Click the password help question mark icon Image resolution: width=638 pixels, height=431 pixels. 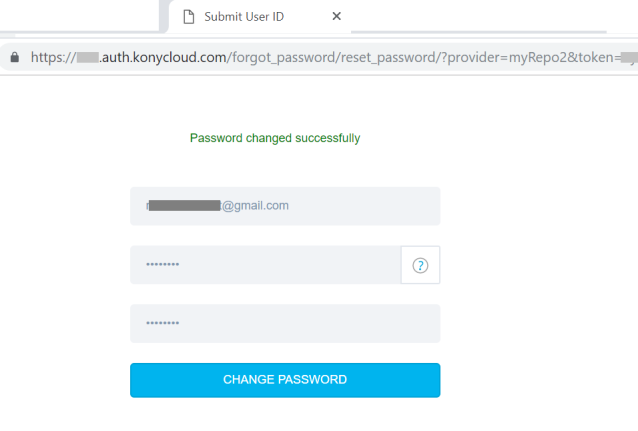point(420,265)
